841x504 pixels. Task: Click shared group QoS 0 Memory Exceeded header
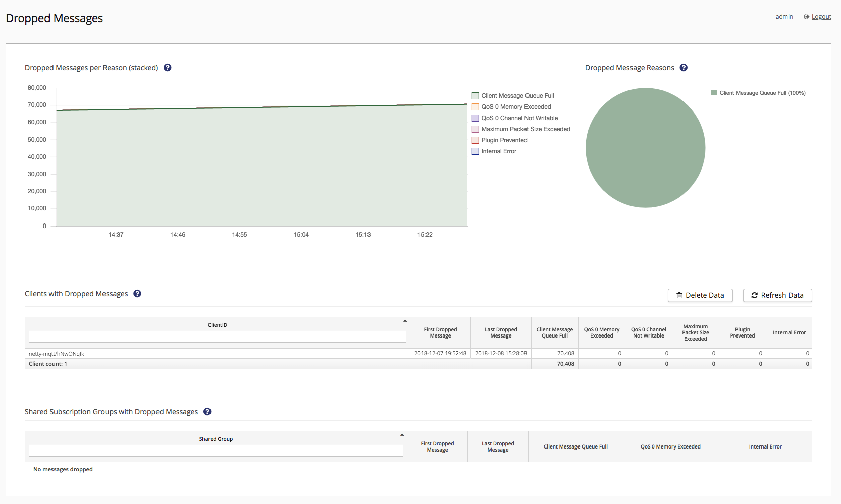(x=670, y=446)
